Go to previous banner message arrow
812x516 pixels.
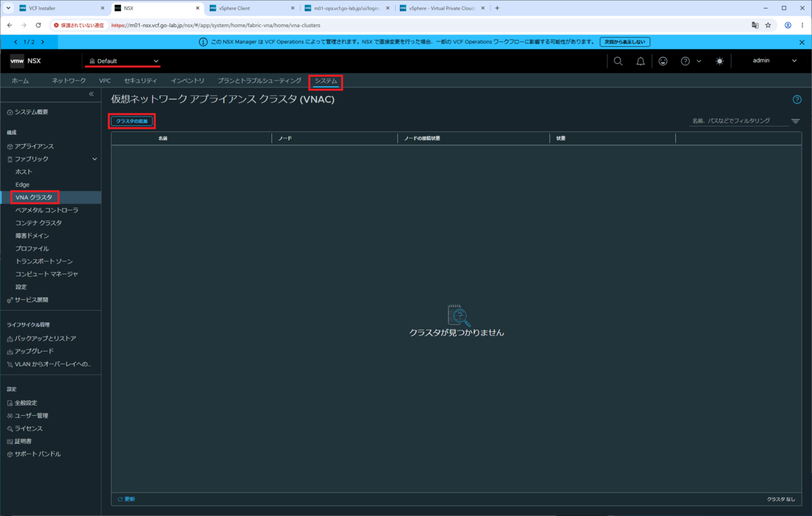click(16, 42)
